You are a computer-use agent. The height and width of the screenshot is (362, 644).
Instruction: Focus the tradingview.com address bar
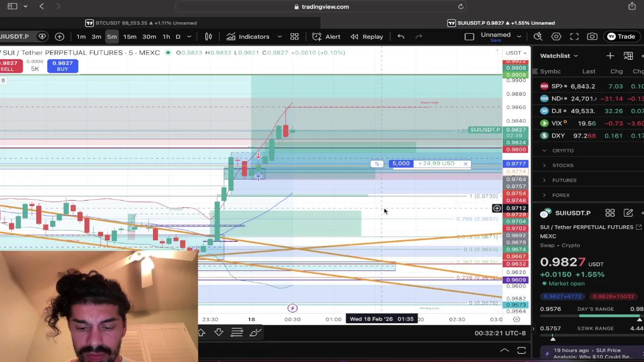pos(321,7)
